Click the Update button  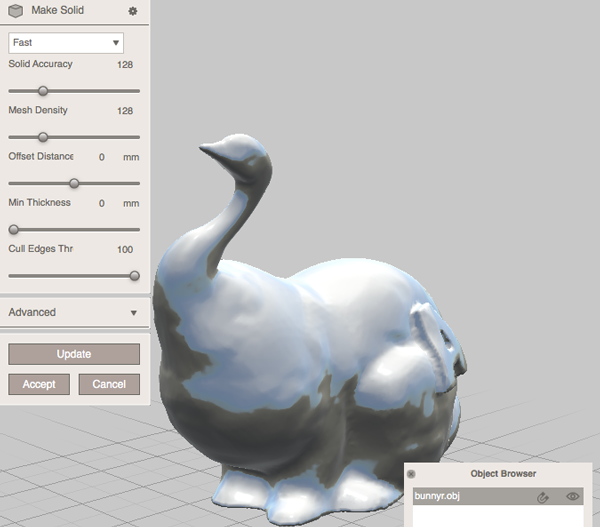point(74,354)
